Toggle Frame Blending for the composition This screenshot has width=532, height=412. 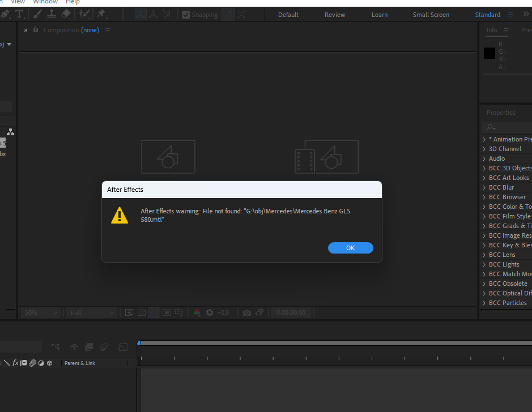pyautogui.click(x=89, y=347)
